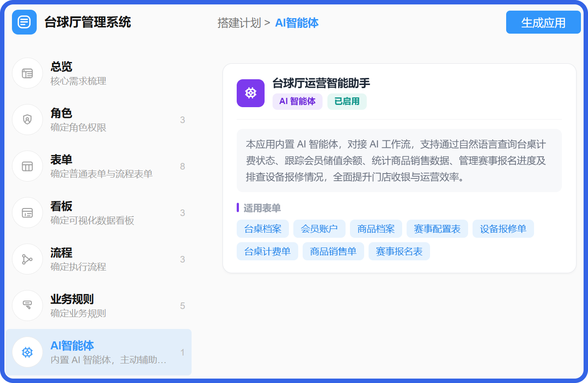Viewport: 588px width, 383px height.
Task: Click the 表单 table layout icon
Action: 27,166
